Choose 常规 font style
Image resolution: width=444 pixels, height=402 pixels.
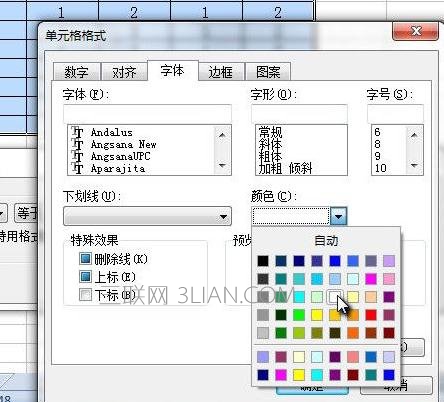click(270, 132)
